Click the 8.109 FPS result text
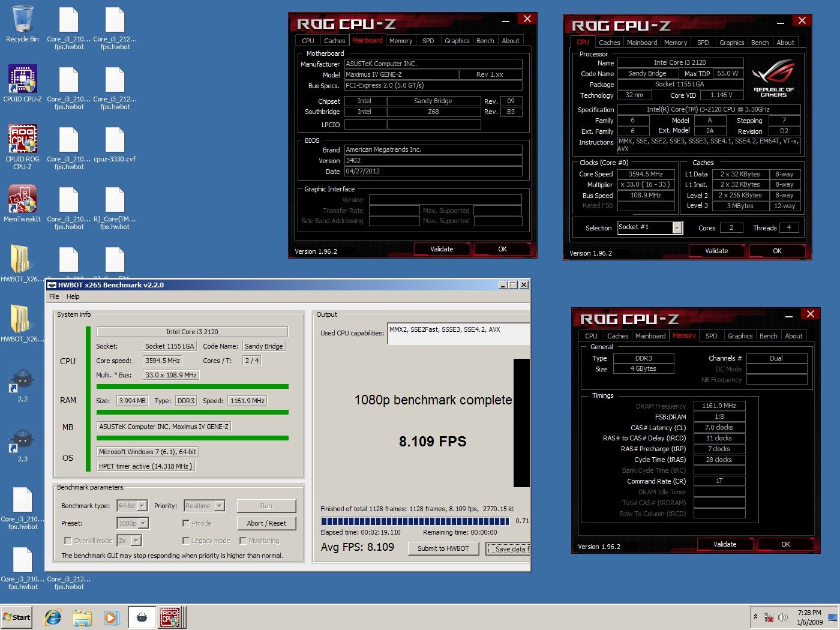The height and width of the screenshot is (630, 840). click(x=433, y=442)
